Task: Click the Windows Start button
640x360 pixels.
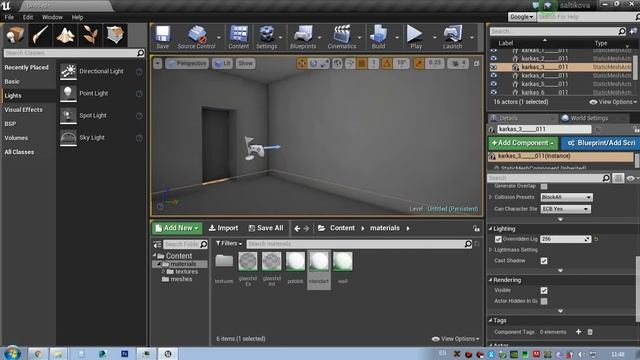Action: tap(13, 353)
